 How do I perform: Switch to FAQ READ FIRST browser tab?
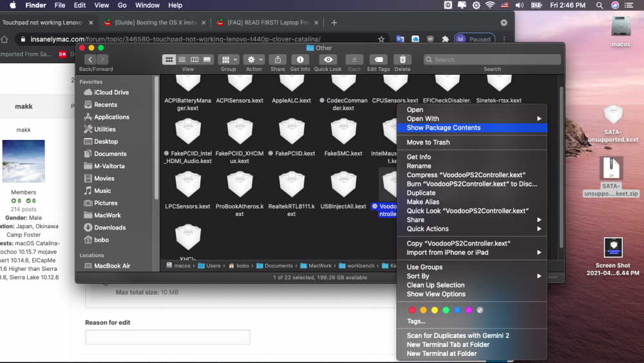(x=268, y=23)
